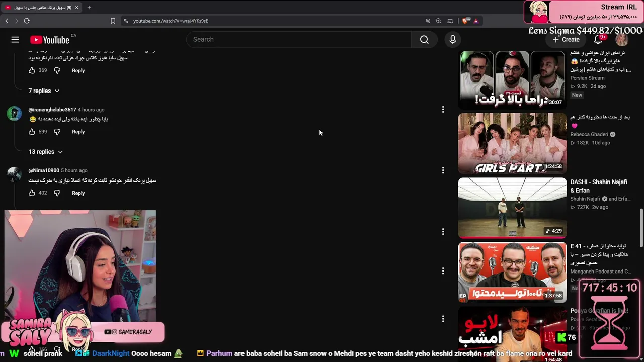Start voice search with the microphone
Viewport: 644px width, 362px height.
[x=453, y=40]
